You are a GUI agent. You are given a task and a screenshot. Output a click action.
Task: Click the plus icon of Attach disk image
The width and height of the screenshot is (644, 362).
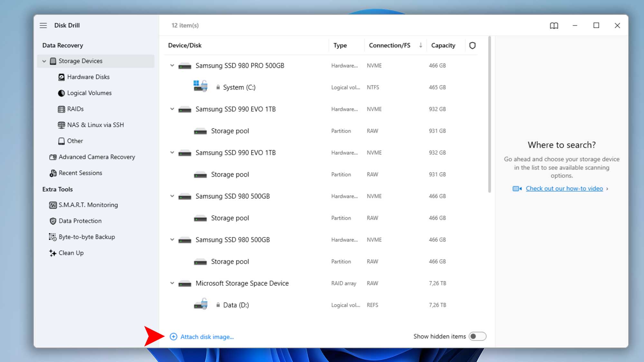(x=173, y=337)
